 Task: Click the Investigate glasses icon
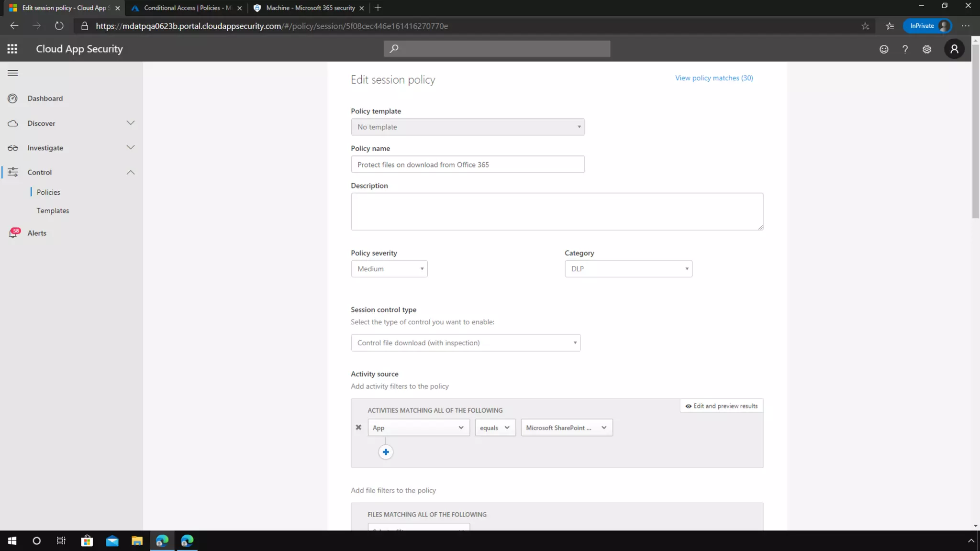tap(13, 148)
